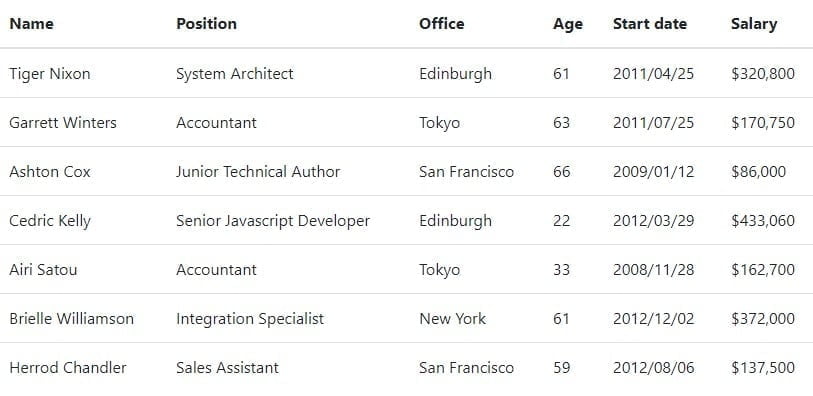Click Cedric Kelly's name cell

(x=50, y=221)
